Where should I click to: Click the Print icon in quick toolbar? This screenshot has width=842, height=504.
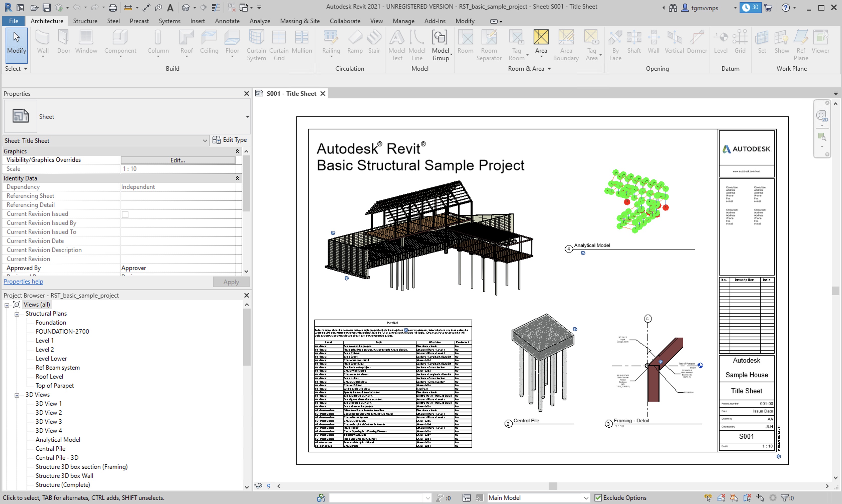pos(113,8)
